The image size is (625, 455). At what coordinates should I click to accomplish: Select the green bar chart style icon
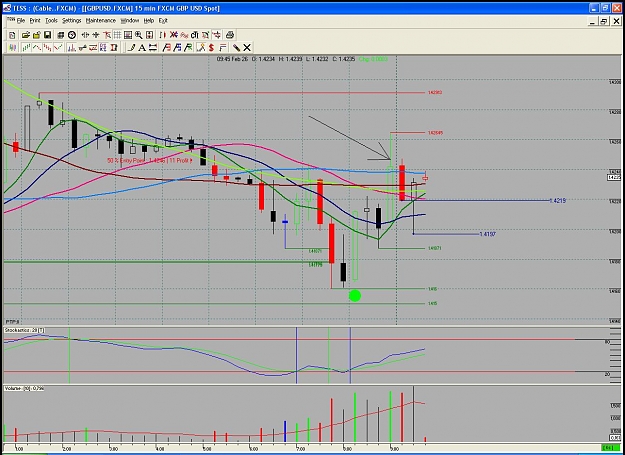click(26, 48)
